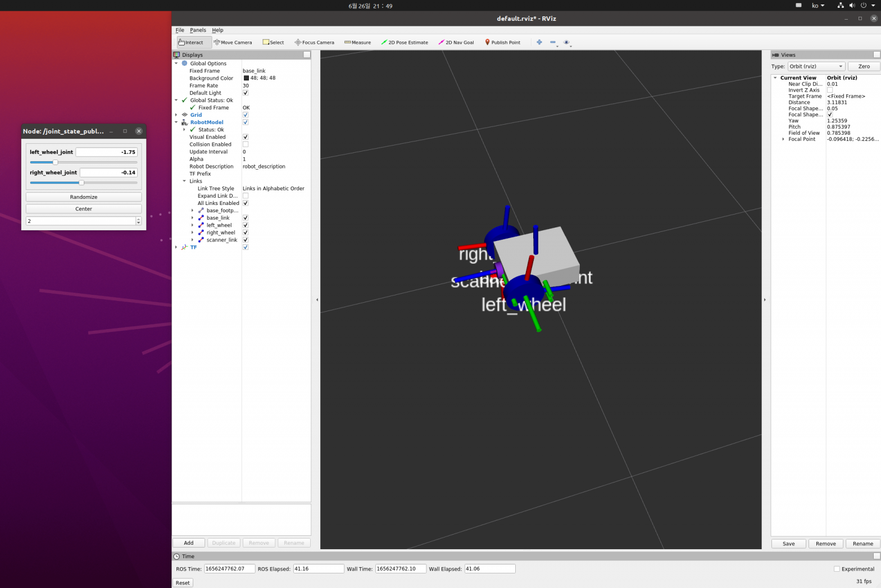This screenshot has width=881, height=588.
Task: Select the Publish Point tool
Action: click(502, 42)
